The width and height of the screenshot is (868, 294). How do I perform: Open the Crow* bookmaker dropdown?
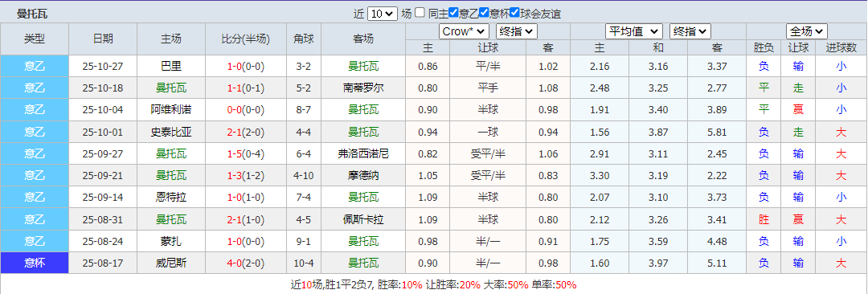[464, 31]
